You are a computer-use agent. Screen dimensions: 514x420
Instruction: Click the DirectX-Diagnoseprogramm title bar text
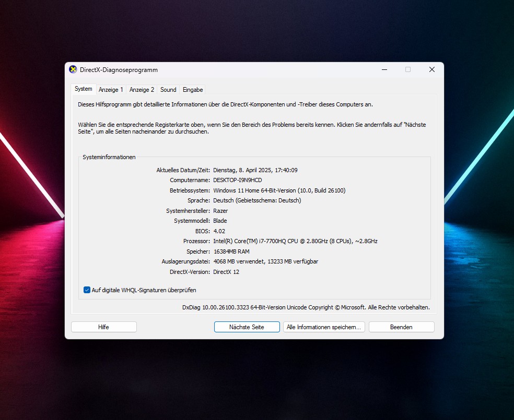click(x=119, y=70)
